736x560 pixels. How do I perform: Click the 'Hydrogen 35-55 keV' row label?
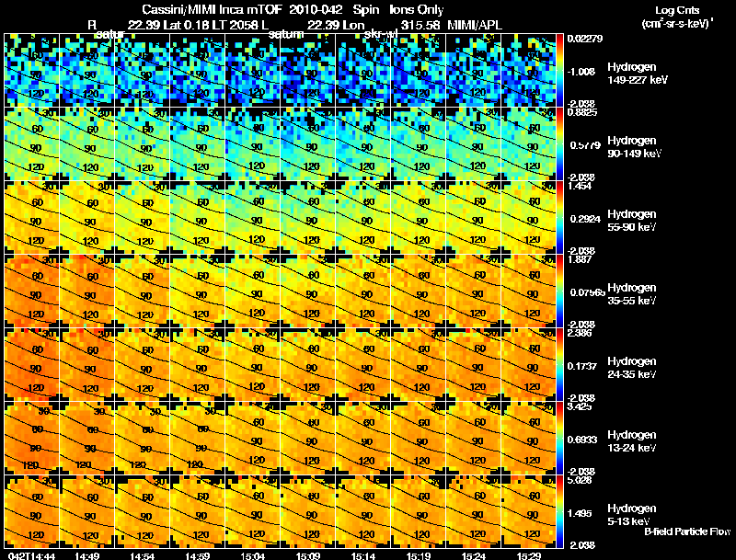632,294
